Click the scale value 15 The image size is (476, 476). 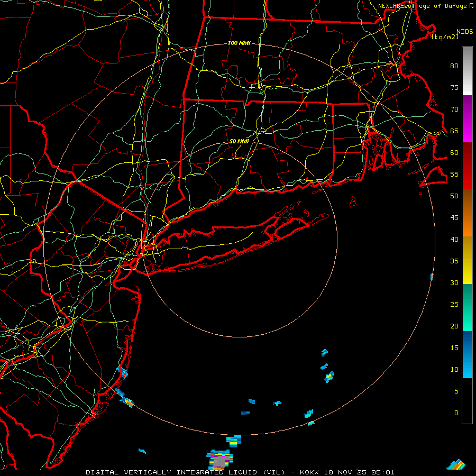(454, 348)
